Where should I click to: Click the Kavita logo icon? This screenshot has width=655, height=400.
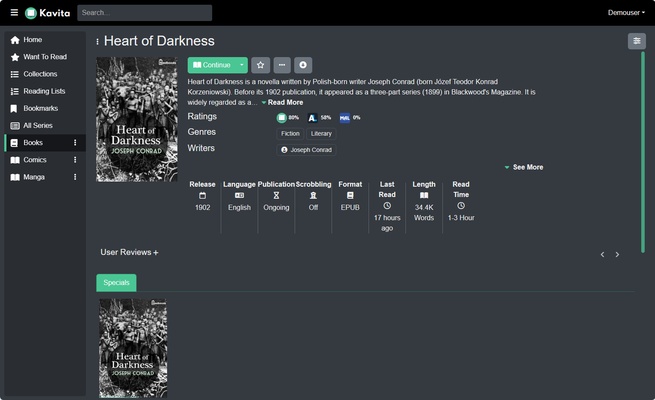click(31, 13)
